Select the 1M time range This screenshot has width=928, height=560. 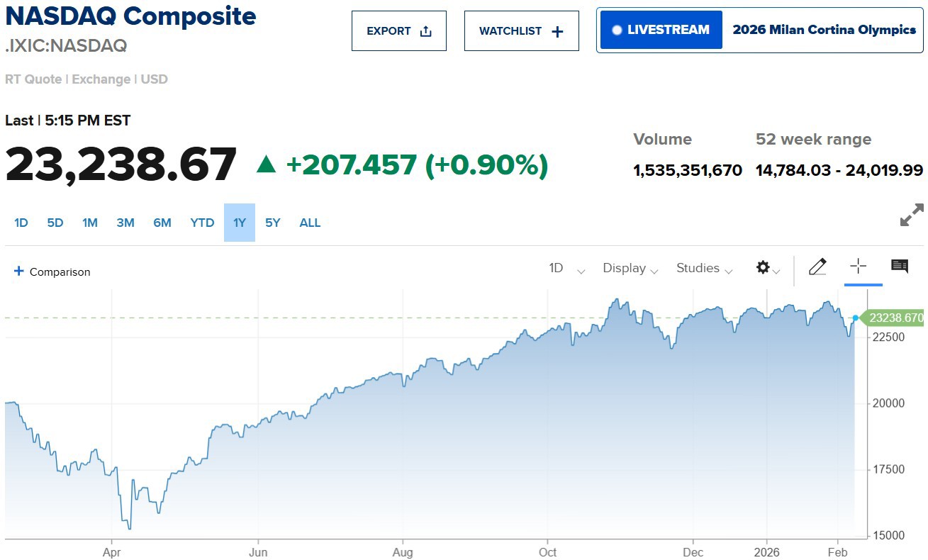[90, 223]
